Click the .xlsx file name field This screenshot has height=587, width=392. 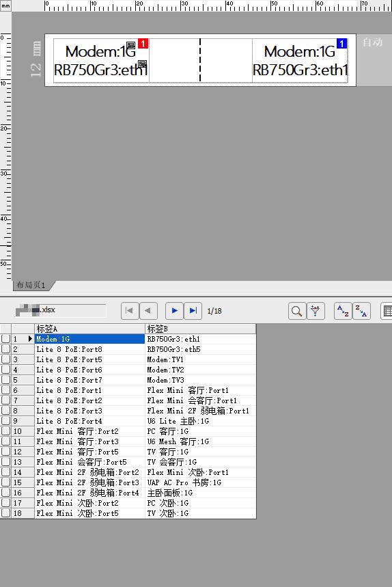click(x=60, y=310)
